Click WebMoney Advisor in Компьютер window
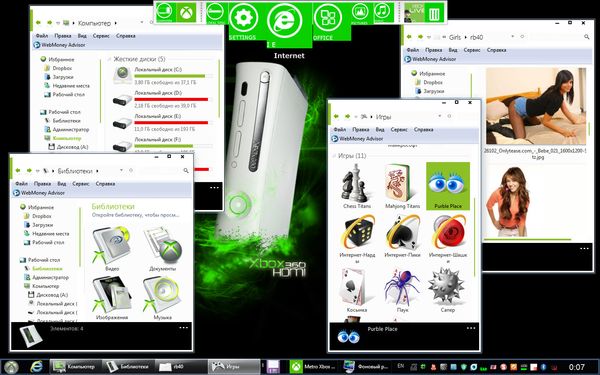This screenshot has height=375, width=600. pos(60,45)
